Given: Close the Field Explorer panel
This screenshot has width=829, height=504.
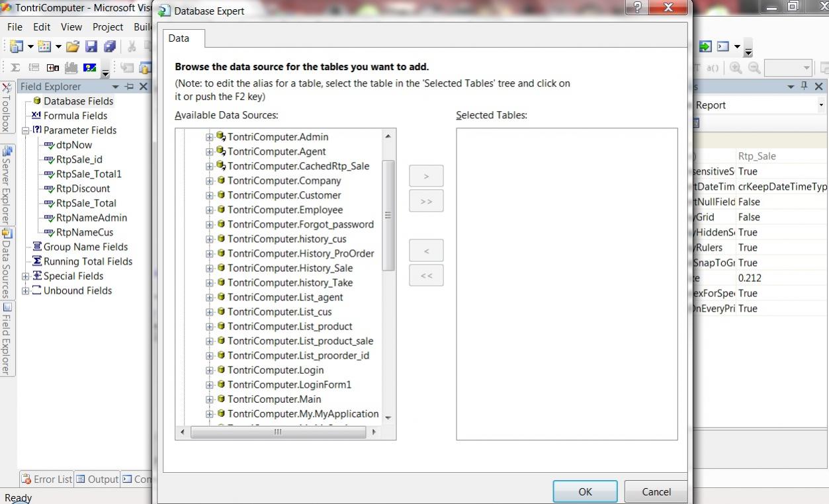Looking at the screenshot, I should [x=143, y=87].
